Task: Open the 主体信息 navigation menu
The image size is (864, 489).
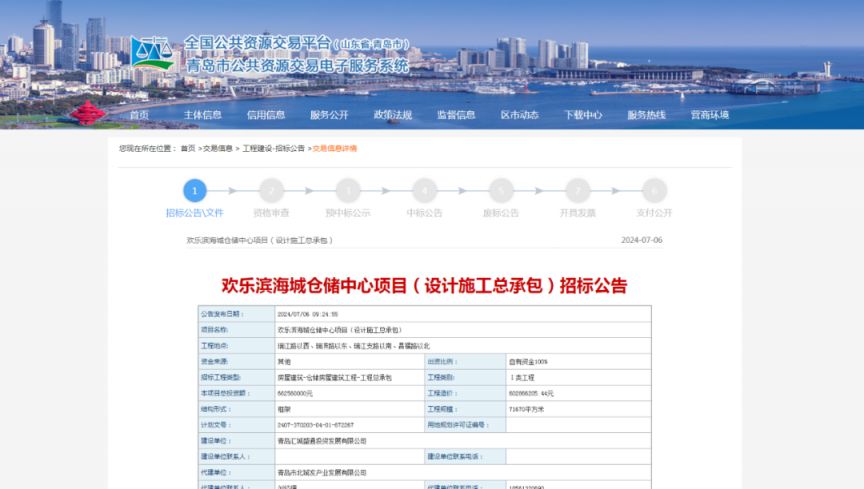Action: coord(202,115)
